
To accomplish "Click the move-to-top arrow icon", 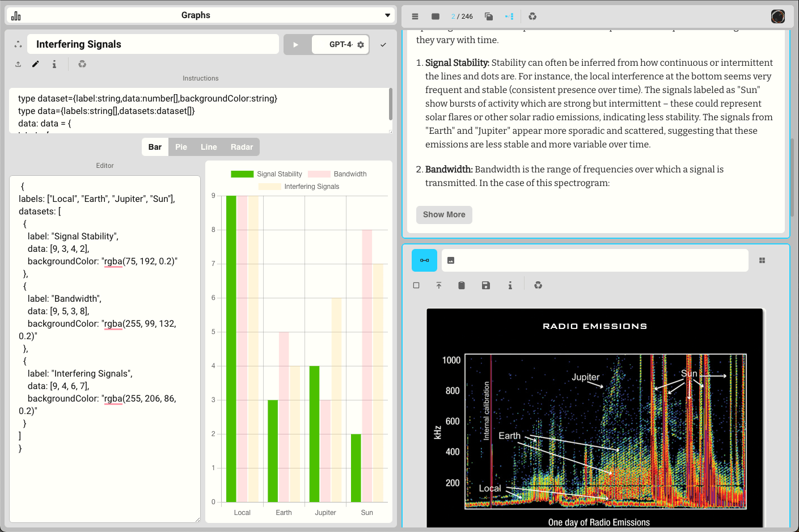I will 439,285.
